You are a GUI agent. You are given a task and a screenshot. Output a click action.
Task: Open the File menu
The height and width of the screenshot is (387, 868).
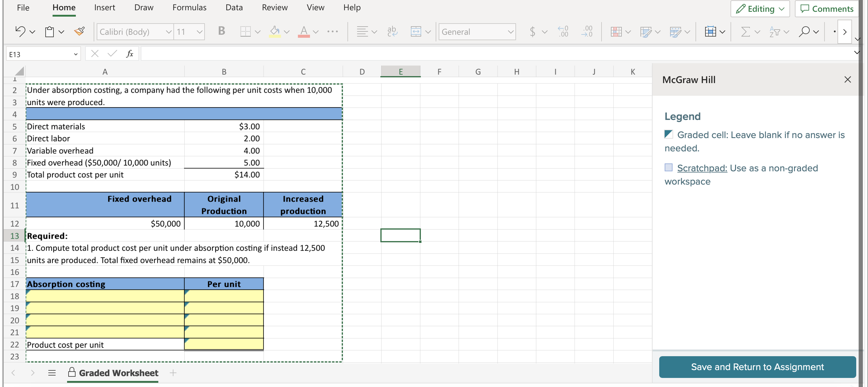tap(23, 8)
